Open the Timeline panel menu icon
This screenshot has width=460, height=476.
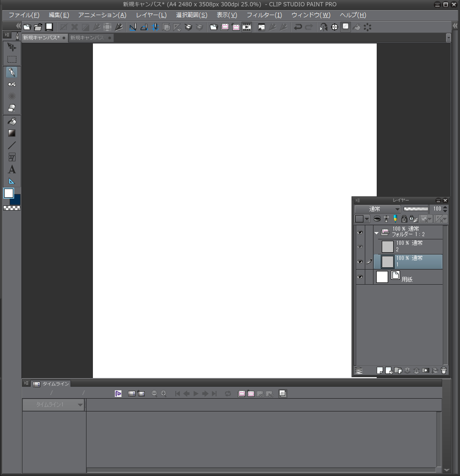pos(26,383)
